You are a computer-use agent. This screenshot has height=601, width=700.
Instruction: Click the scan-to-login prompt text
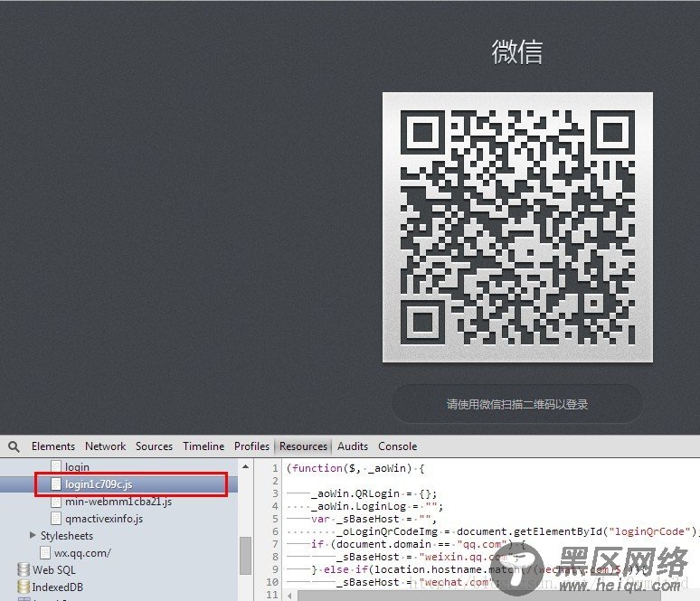click(517, 404)
